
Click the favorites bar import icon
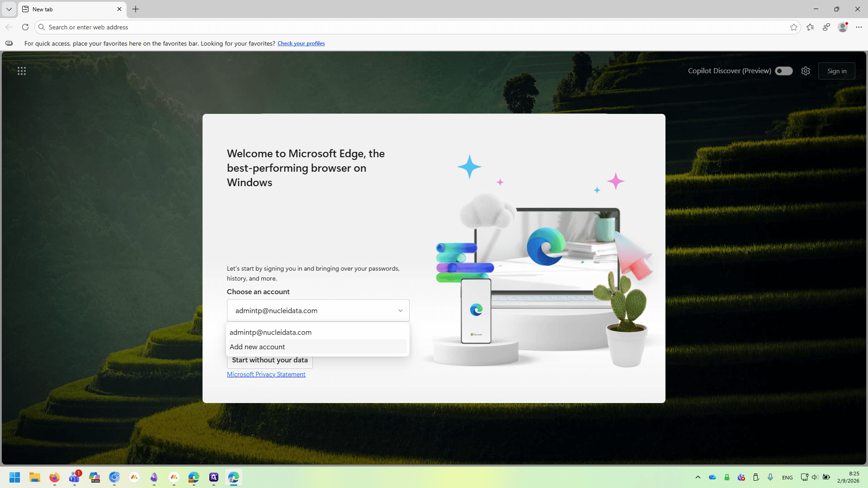point(9,43)
